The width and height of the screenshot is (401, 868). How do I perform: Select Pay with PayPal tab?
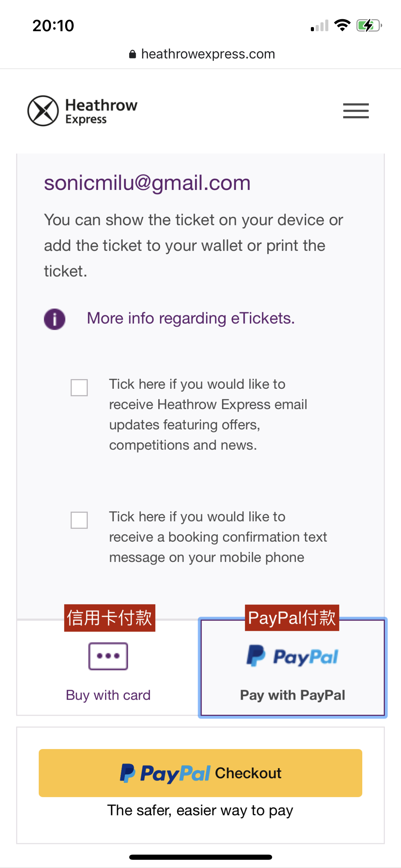[292, 695]
